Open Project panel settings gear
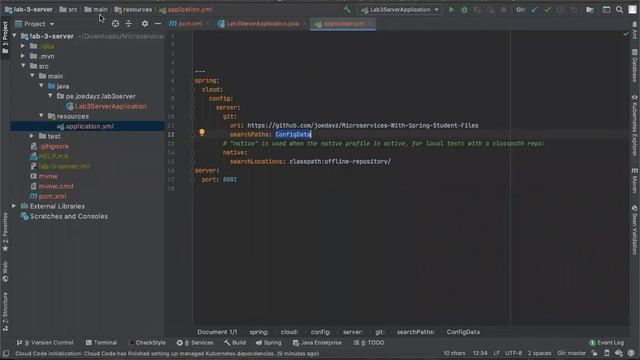 point(145,24)
